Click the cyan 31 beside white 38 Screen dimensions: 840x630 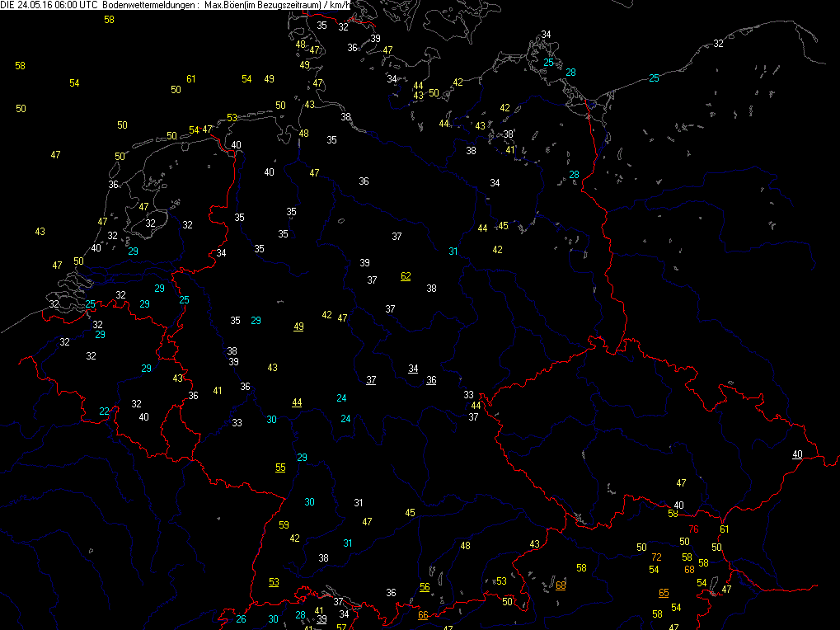pos(348,543)
